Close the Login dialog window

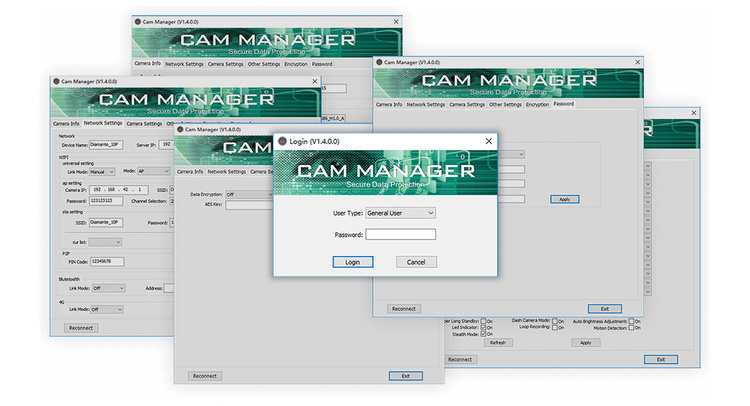tap(488, 142)
